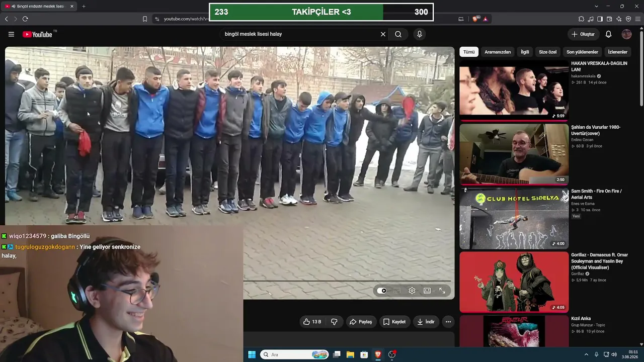Toggle the browser sidebar panel
The image size is (644, 362).
pos(600,19)
